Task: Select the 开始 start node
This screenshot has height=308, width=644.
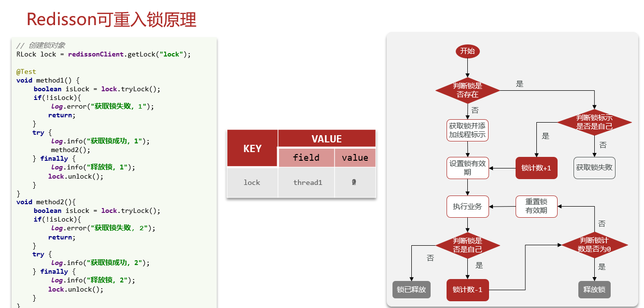Action: pyautogui.click(x=467, y=51)
